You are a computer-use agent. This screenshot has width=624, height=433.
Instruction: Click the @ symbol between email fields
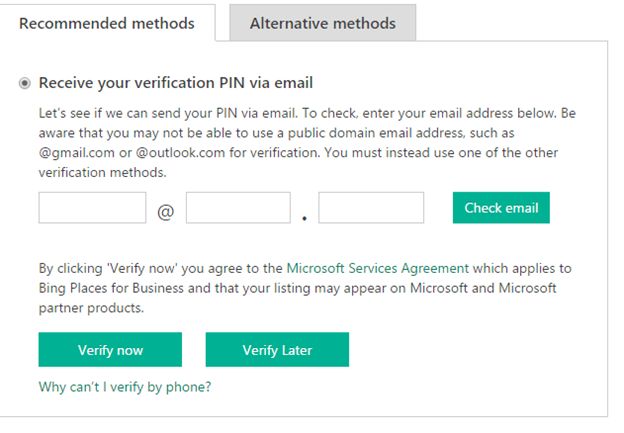166,212
